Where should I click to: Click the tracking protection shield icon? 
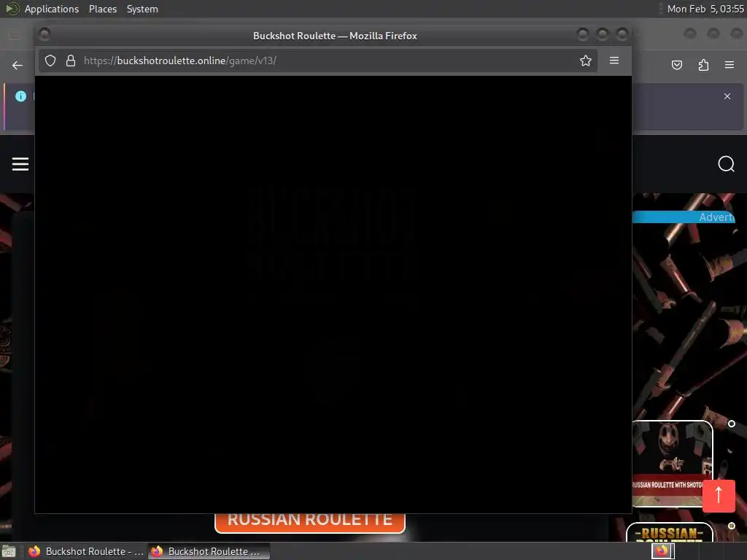50,61
